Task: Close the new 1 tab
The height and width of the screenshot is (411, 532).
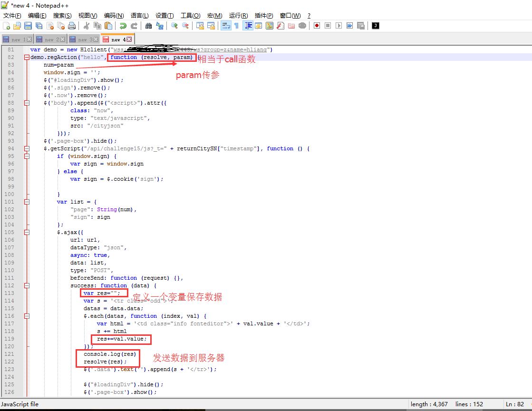Action: pyautogui.click(x=29, y=39)
